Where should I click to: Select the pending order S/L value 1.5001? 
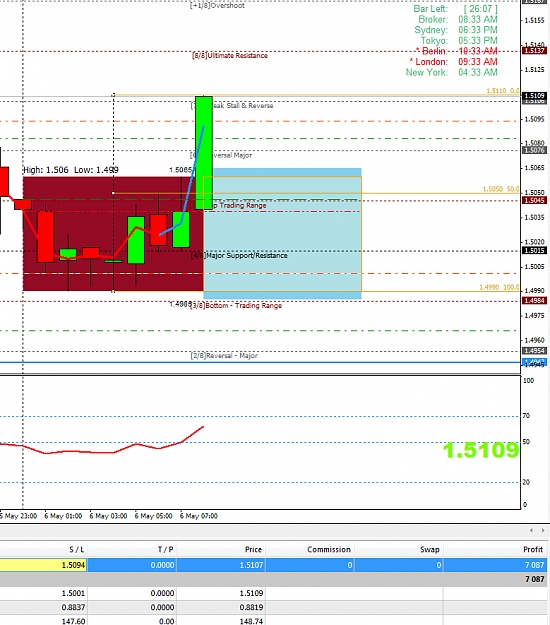point(73,593)
